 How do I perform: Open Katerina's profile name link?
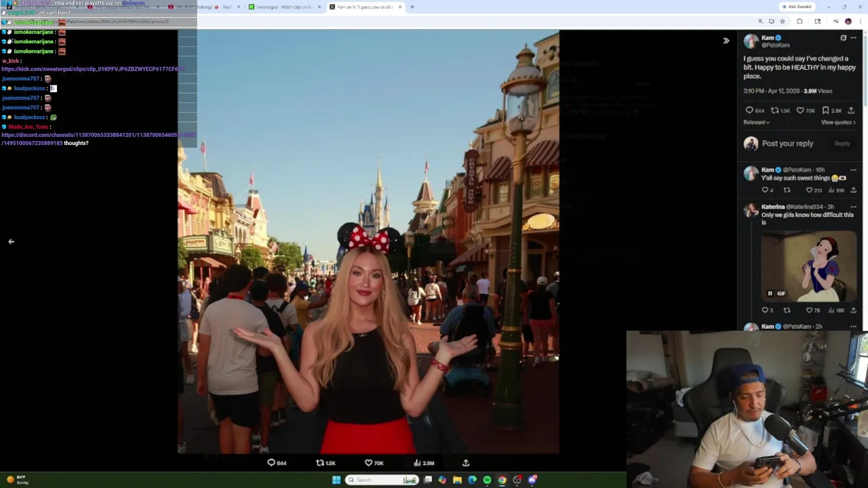click(x=773, y=207)
